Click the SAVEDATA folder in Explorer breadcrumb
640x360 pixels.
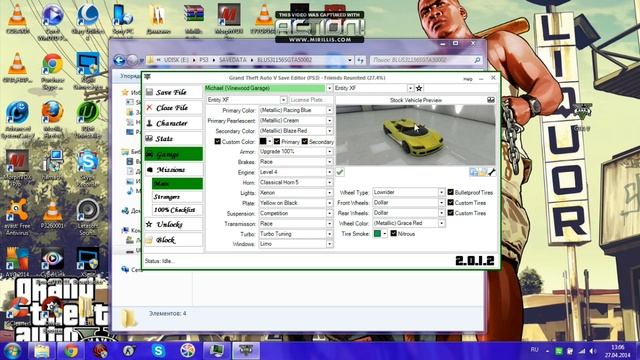(x=233, y=60)
